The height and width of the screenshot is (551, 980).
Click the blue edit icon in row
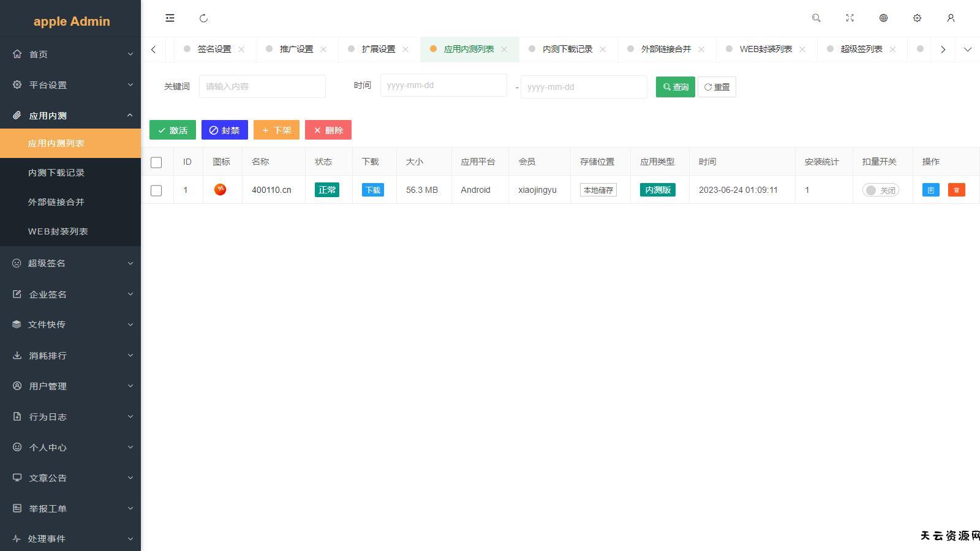(930, 190)
